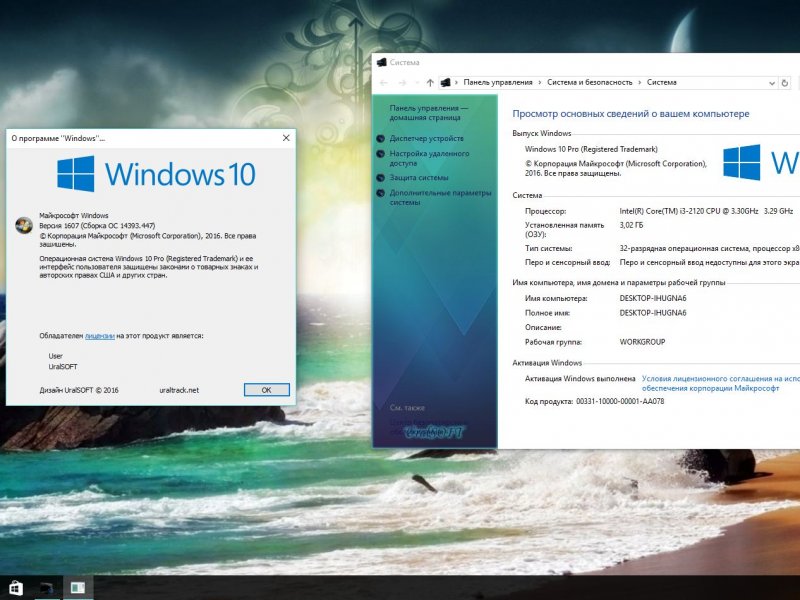Select Панель управления breadcrumb

click(497, 82)
